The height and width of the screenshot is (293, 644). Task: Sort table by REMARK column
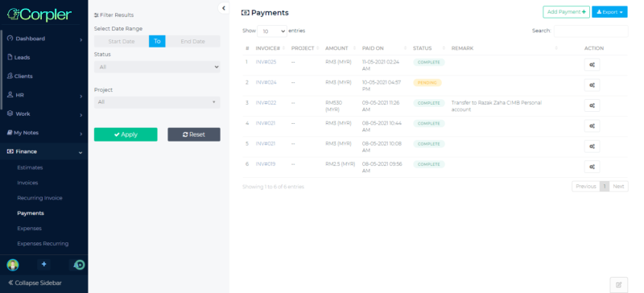504,48
